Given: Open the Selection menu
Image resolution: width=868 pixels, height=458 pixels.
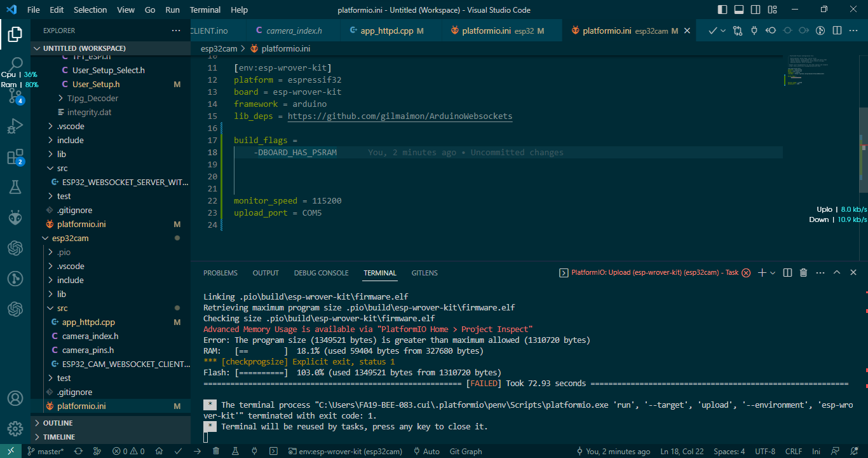Looking at the screenshot, I should [x=90, y=10].
